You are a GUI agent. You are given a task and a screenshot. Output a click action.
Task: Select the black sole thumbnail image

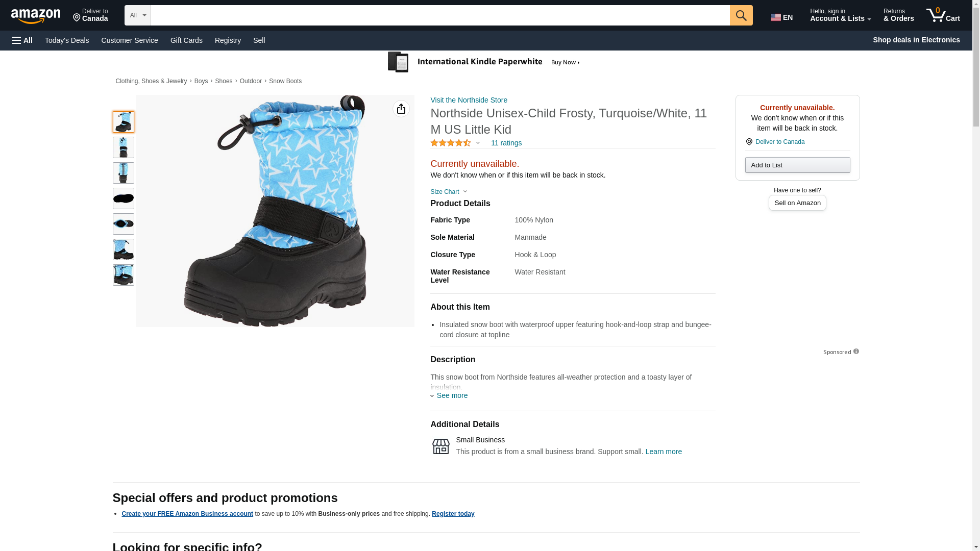point(124,198)
